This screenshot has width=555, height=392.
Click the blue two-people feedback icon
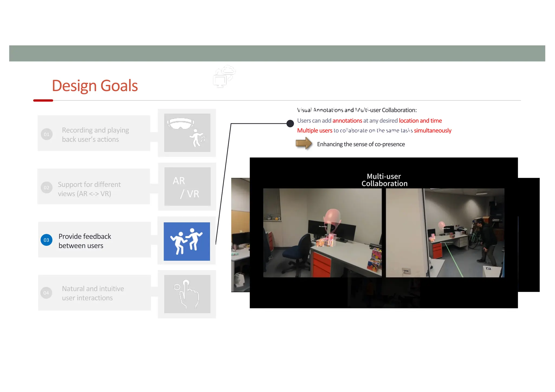187,241
